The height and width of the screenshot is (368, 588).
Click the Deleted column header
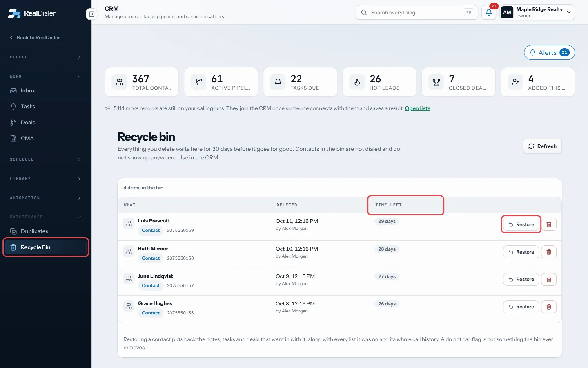[x=287, y=205]
